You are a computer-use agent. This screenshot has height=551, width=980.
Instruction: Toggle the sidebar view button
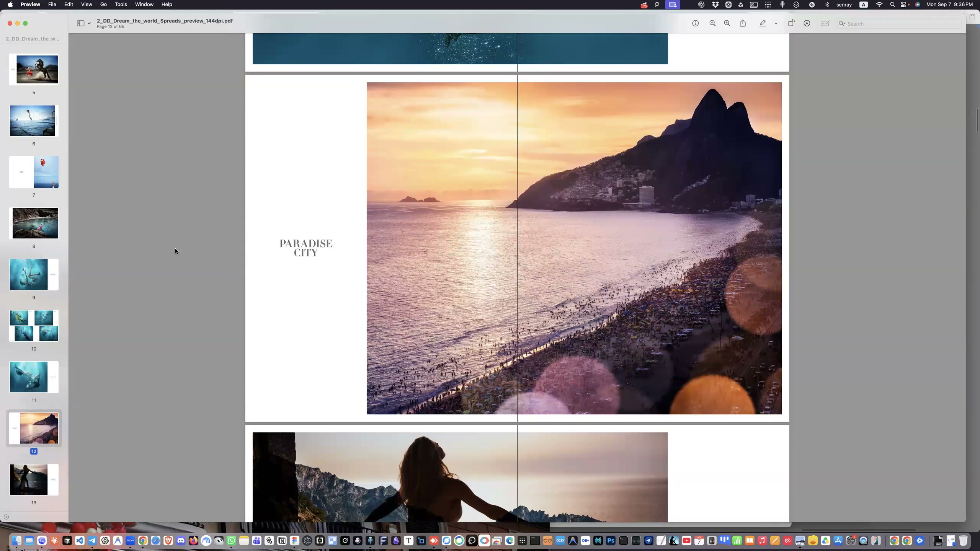click(x=80, y=23)
